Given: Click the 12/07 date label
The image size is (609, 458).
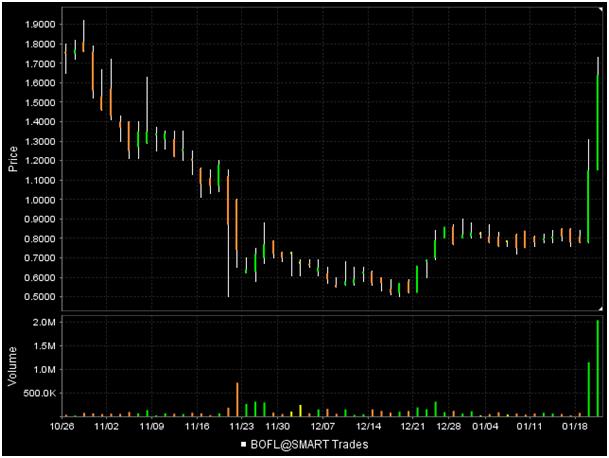Looking at the screenshot, I should [x=323, y=426].
